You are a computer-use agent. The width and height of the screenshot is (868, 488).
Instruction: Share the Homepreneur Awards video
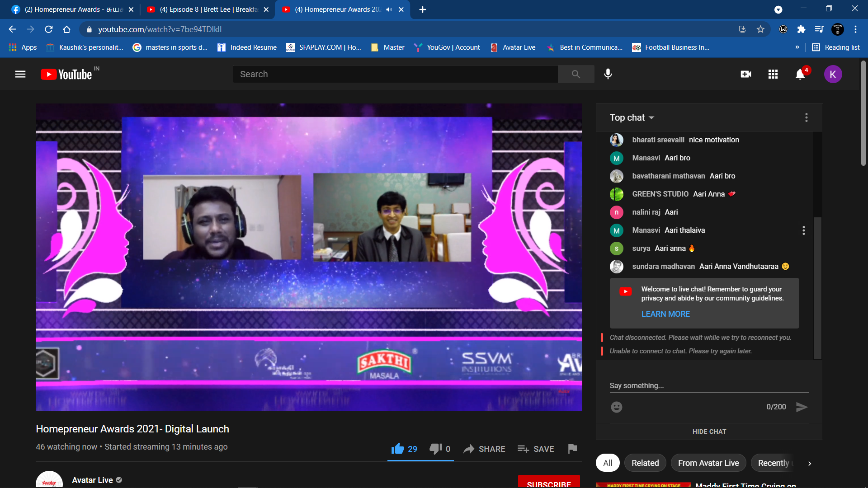coord(484,449)
